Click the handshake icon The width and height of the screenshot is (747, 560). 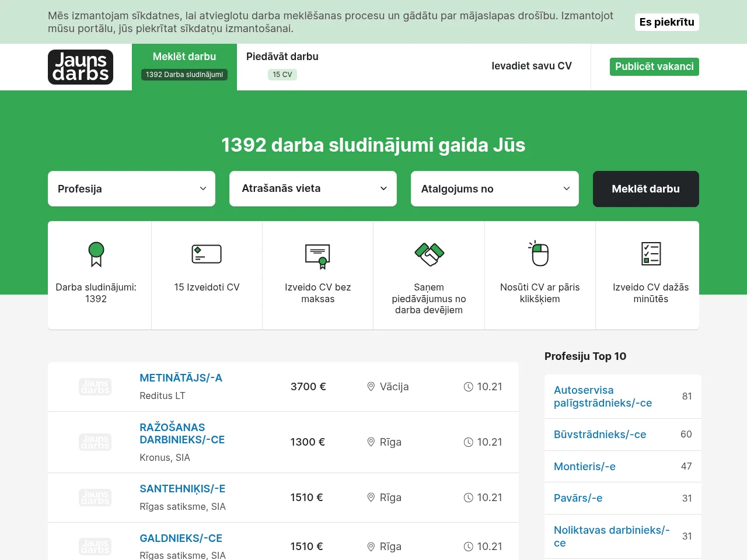430,254
